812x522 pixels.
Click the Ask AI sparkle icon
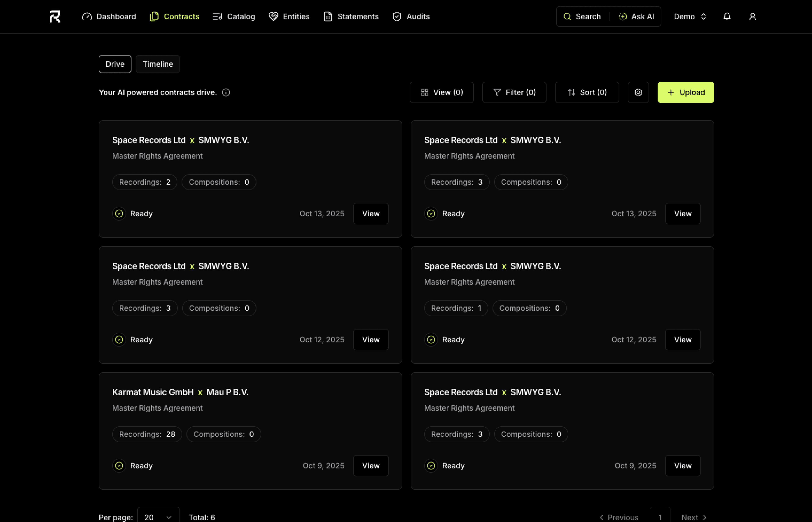point(623,16)
